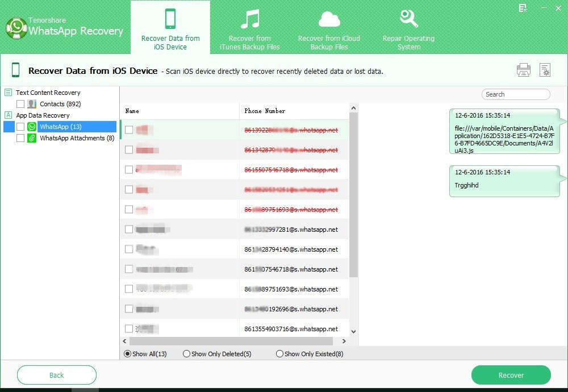This screenshot has height=392, width=568.
Task: Click the Back button
Action: pyautogui.click(x=57, y=375)
